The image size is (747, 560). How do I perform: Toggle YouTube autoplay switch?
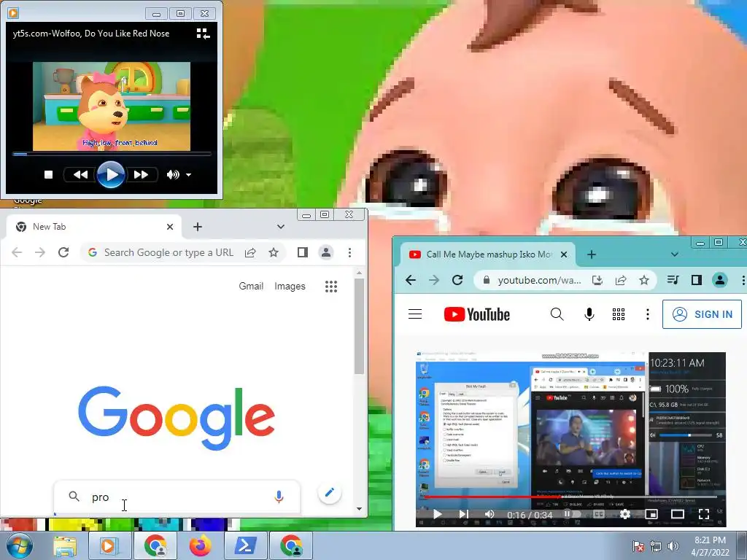click(572, 514)
